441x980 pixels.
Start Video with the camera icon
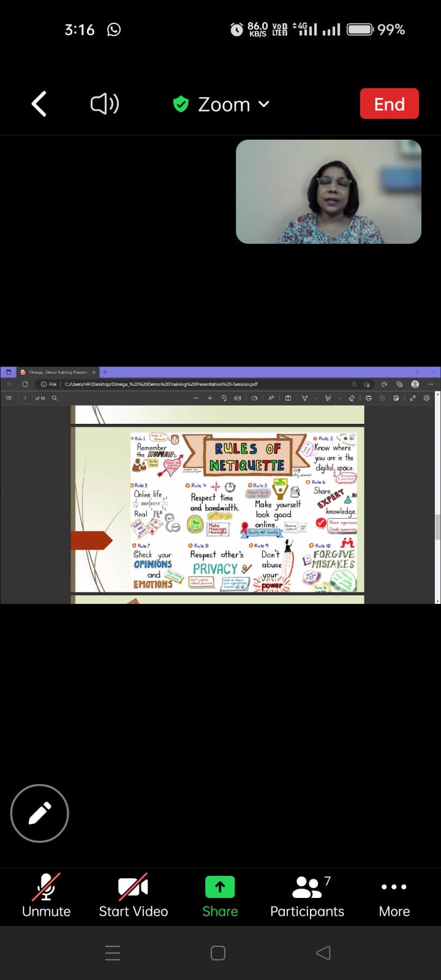pos(133,895)
